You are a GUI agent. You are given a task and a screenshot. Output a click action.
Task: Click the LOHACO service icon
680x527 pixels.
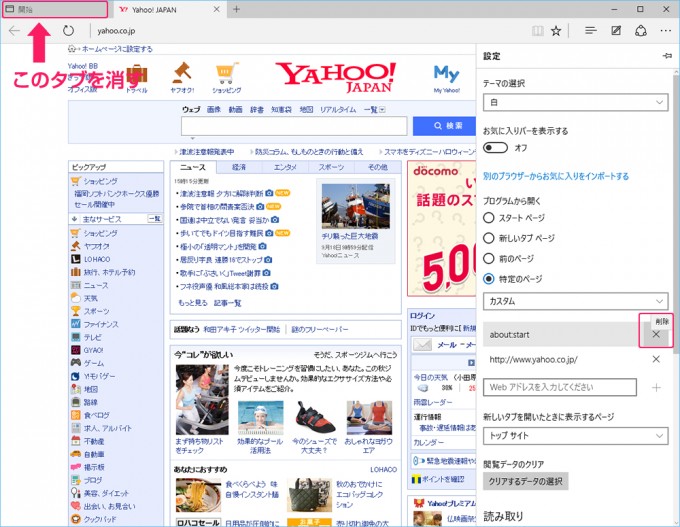(x=76, y=259)
